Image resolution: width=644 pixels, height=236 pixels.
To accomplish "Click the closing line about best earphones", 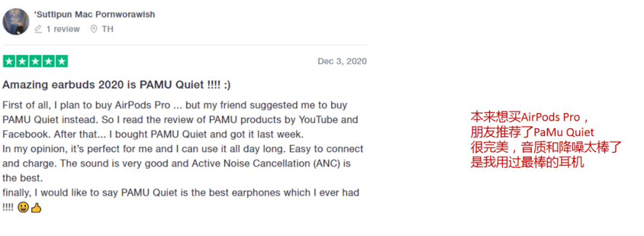I will pyautogui.click(x=181, y=200).
